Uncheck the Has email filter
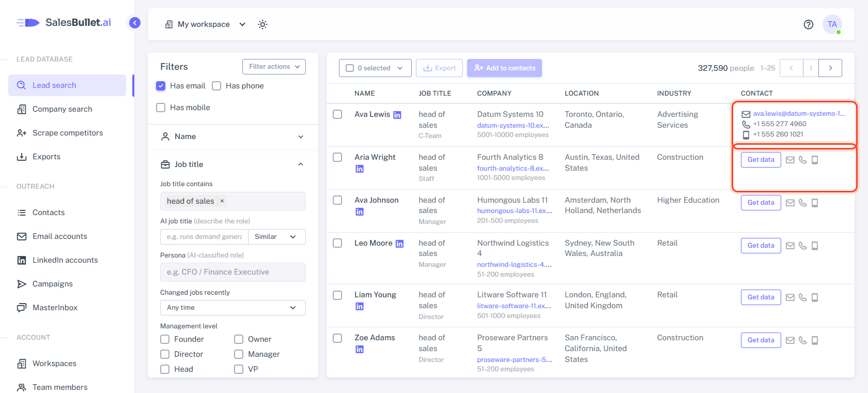 161,86
